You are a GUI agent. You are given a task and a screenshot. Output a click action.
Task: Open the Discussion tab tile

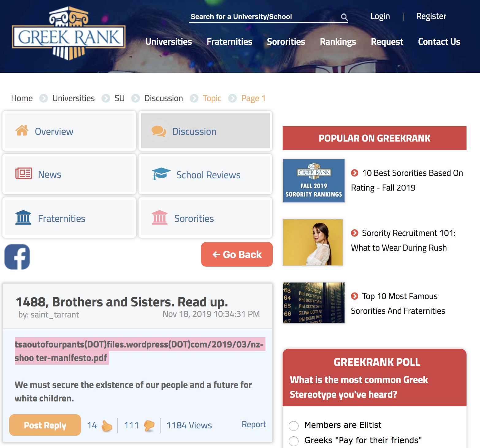205,131
